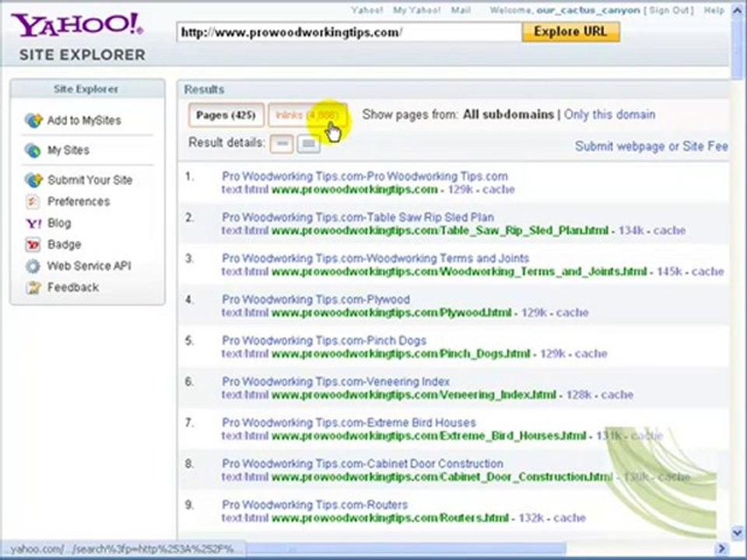747x560 pixels.
Task: Click the Add to MySites globe icon
Action: [33, 121]
